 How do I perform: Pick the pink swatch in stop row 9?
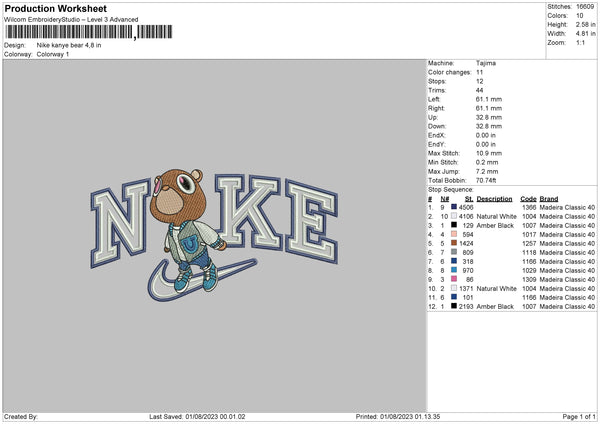coord(454,279)
